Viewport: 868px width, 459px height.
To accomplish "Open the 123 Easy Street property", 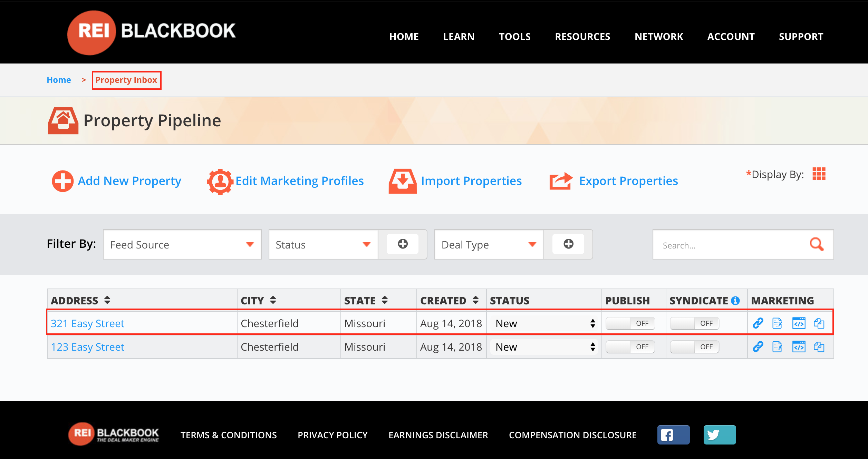I will coord(87,347).
